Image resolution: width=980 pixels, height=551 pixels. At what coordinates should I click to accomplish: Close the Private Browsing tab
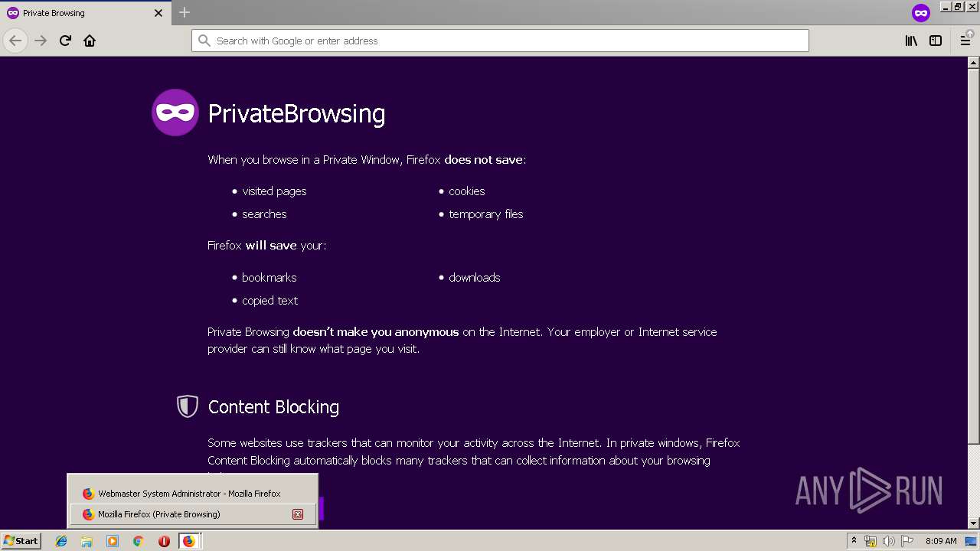pyautogui.click(x=158, y=13)
